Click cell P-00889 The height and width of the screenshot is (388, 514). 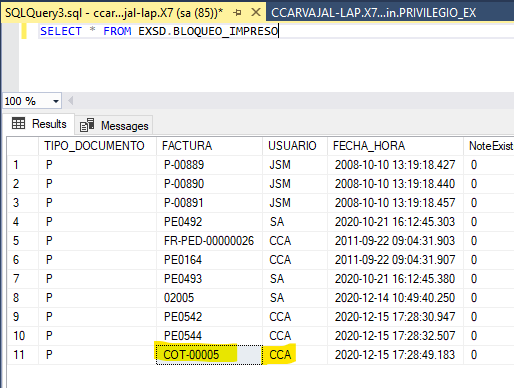click(x=209, y=165)
